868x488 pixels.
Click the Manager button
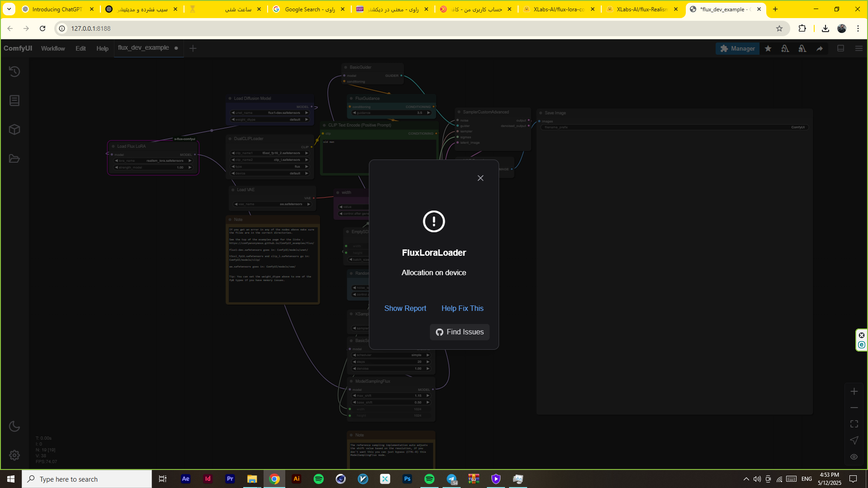pos(737,48)
